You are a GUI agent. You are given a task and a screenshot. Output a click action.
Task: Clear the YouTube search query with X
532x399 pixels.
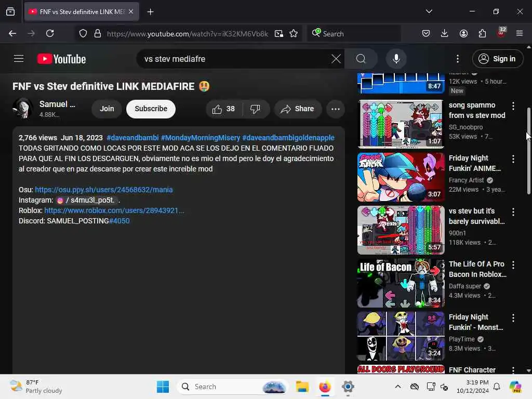336,59
